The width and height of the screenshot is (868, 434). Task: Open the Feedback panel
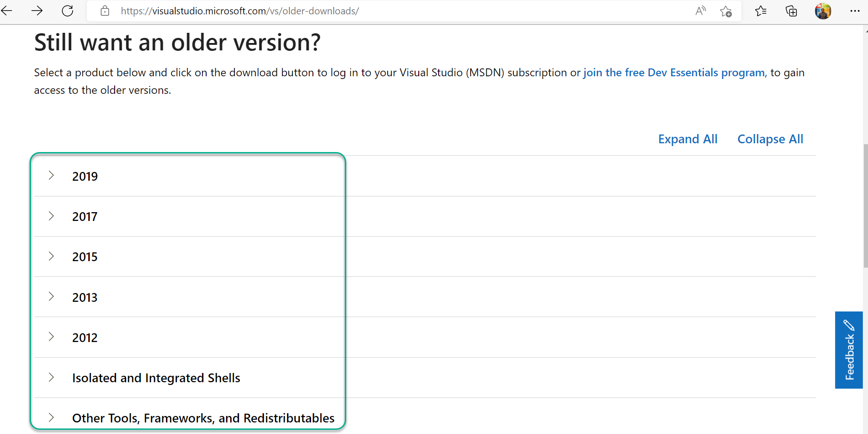(849, 350)
